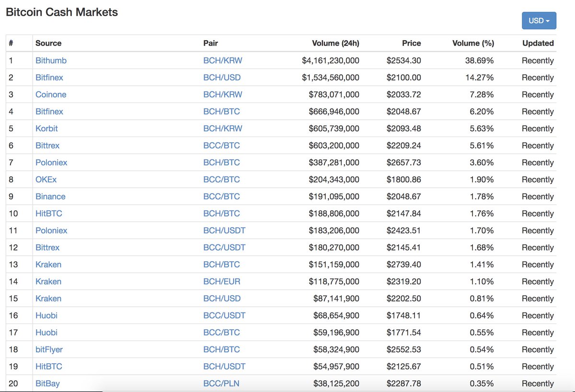Select the price $2100.00
This screenshot has width=575, height=392.
point(404,77)
